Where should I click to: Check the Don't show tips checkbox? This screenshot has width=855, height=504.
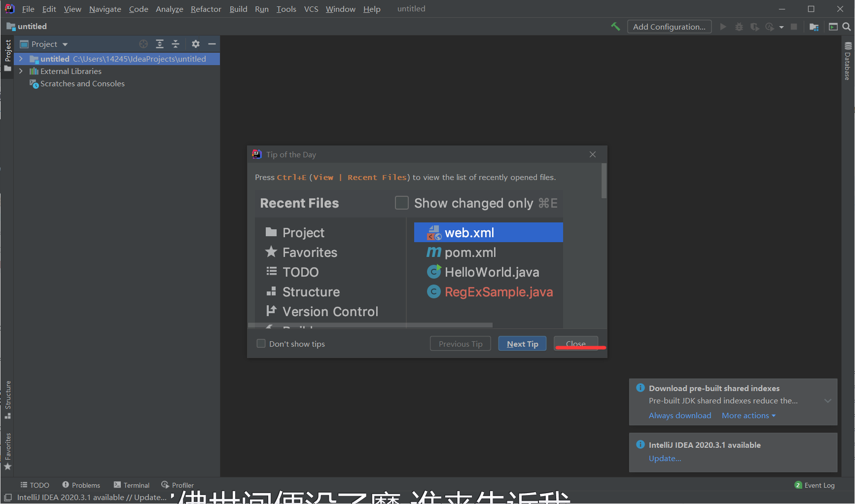(261, 343)
